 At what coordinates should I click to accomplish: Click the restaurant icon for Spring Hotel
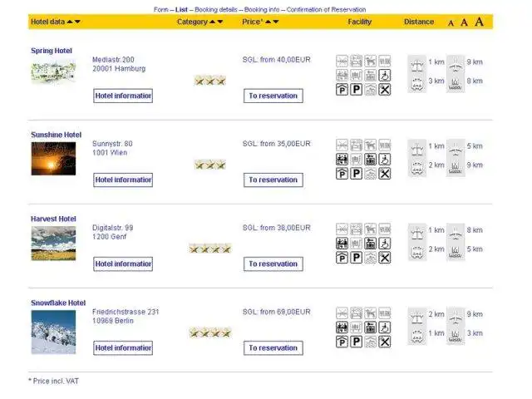(x=384, y=90)
